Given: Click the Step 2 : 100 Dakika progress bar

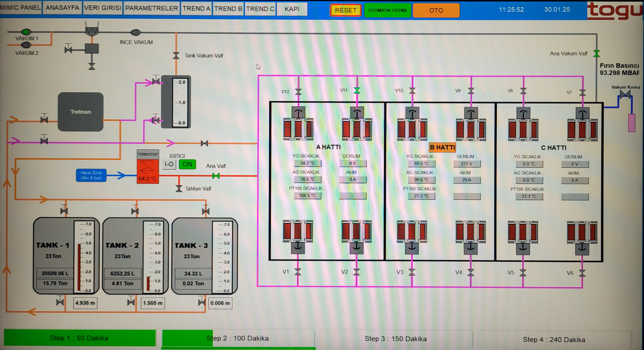Looking at the screenshot, I should click(x=238, y=338).
